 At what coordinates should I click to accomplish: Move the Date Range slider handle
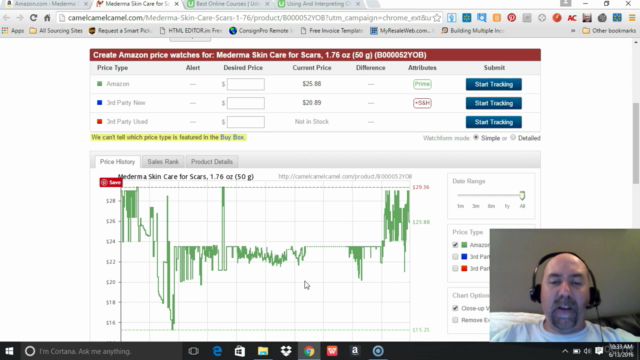coord(522,195)
